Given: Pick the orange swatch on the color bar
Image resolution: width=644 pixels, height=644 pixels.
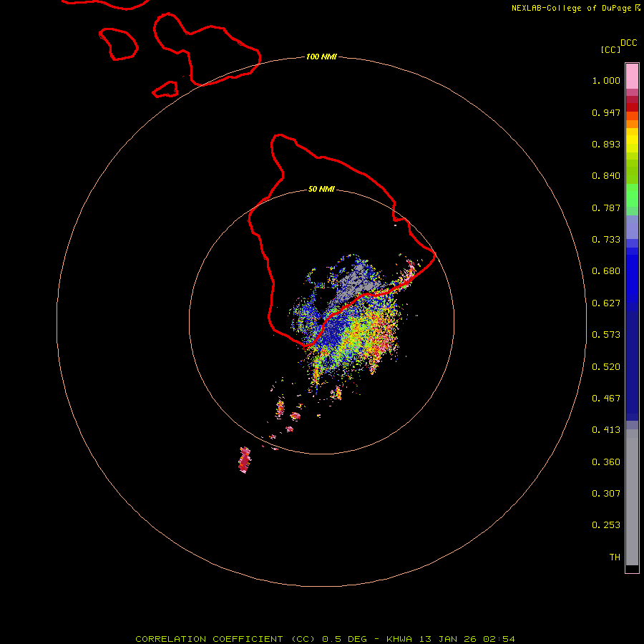Looking at the screenshot, I should pyautogui.click(x=632, y=124).
